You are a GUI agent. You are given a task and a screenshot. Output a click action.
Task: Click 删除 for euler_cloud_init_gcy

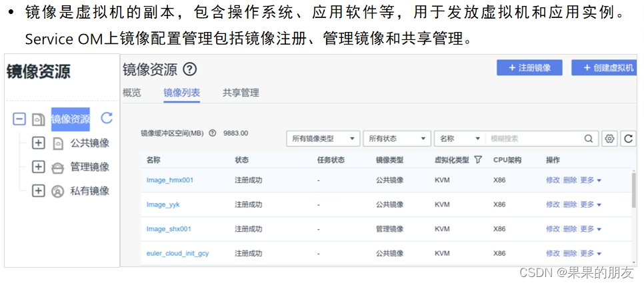coord(570,254)
